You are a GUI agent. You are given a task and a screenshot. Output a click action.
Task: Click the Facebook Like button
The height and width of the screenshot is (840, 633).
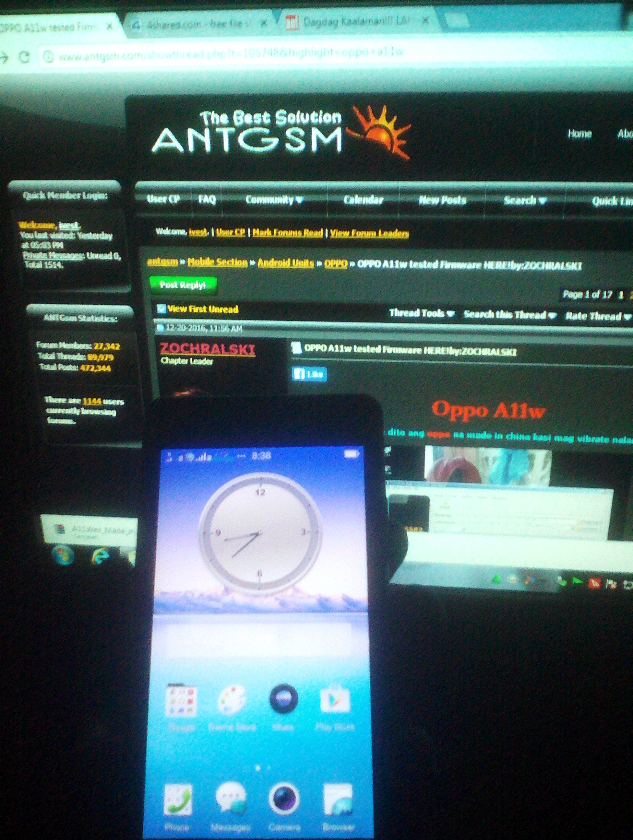click(x=309, y=374)
